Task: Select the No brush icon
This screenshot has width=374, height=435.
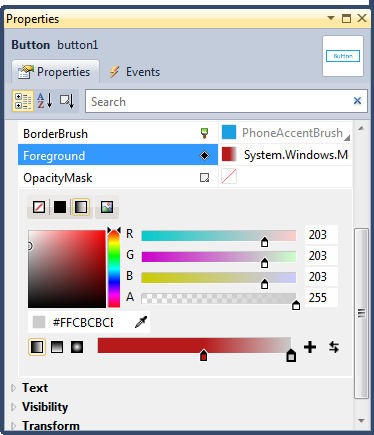Action: point(39,207)
